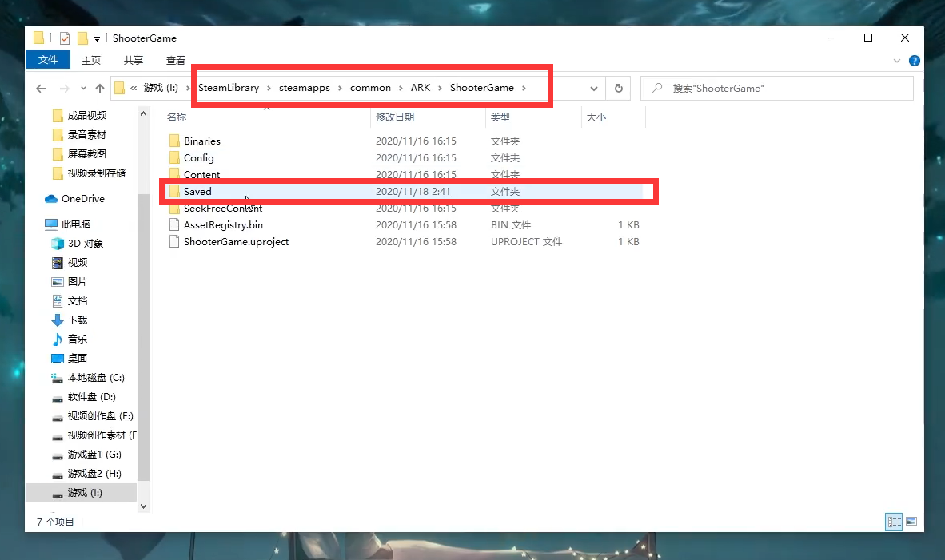Image resolution: width=945 pixels, height=560 pixels.
Task: Select the 3D 对象 folder in sidebar
Action: (85, 244)
